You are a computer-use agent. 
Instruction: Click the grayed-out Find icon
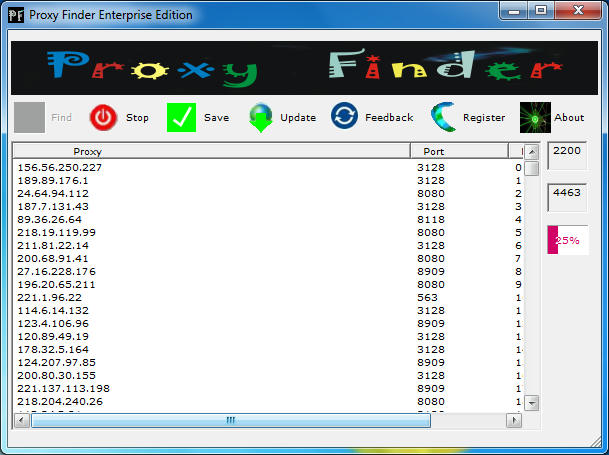click(30, 117)
